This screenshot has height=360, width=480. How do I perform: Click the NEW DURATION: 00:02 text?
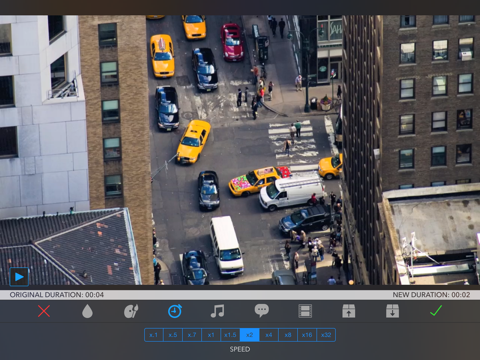click(x=431, y=295)
